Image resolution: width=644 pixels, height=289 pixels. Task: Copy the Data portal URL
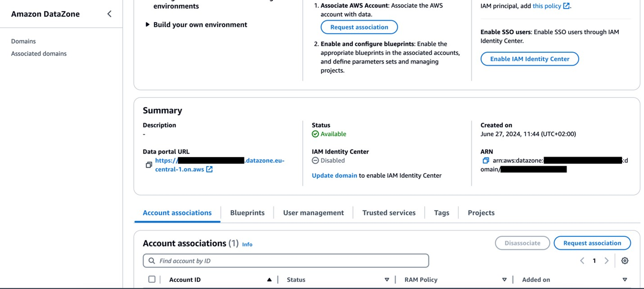149,165
